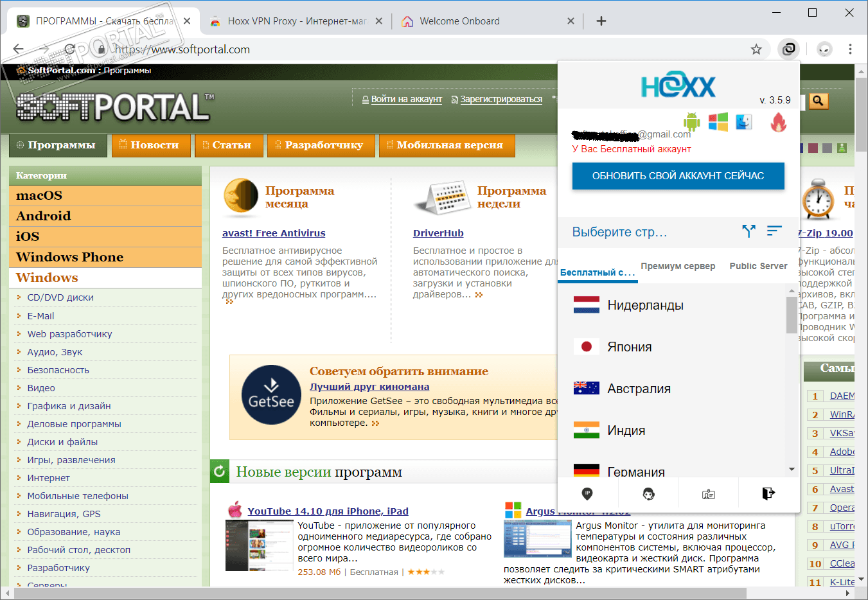
Task: Click the browser back arrow
Action: coord(19,49)
